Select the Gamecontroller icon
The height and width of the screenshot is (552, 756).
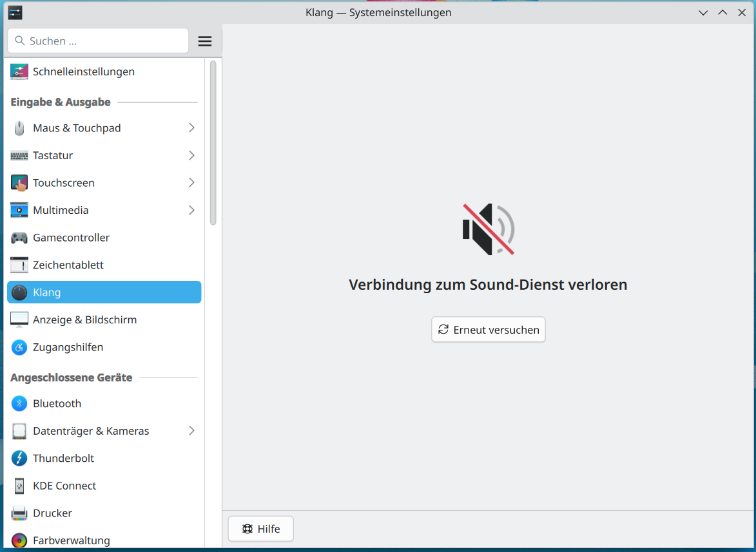pos(19,238)
